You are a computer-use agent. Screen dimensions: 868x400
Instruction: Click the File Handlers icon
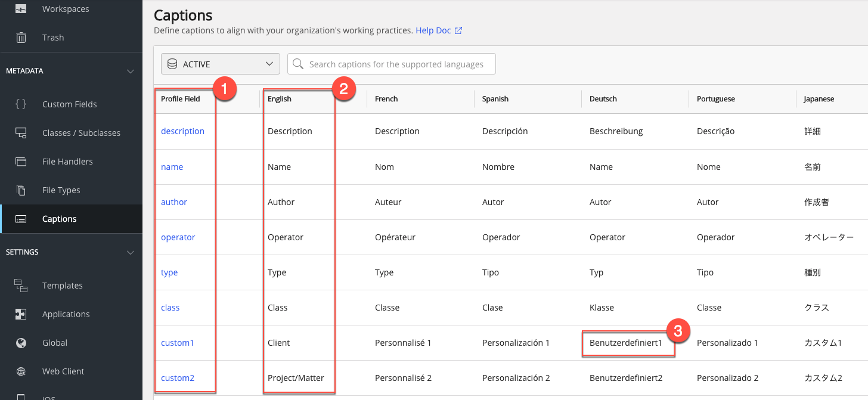click(21, 162)
